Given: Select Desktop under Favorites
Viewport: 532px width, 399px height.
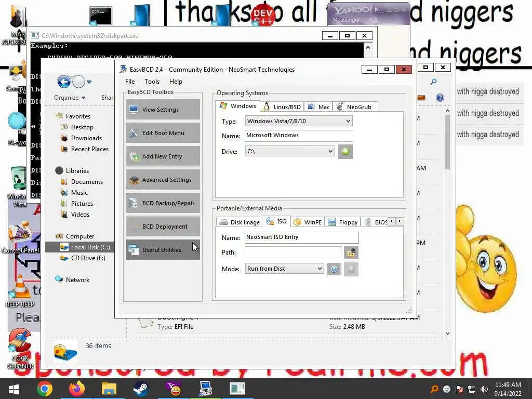Looking at the screenshot, I should tap(82, 127).
